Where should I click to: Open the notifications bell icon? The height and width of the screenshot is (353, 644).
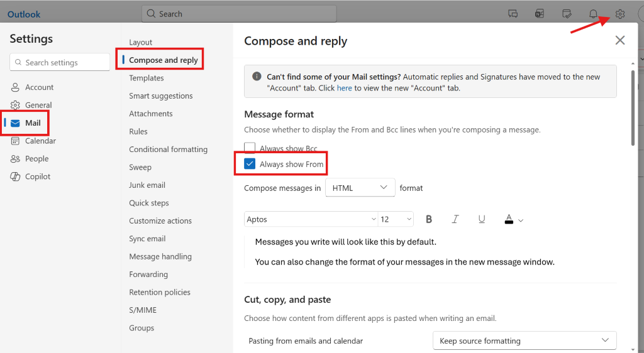593,14
